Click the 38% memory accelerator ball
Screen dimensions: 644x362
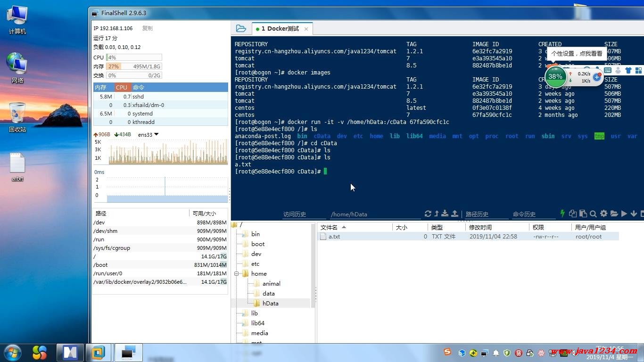(555, 76)
